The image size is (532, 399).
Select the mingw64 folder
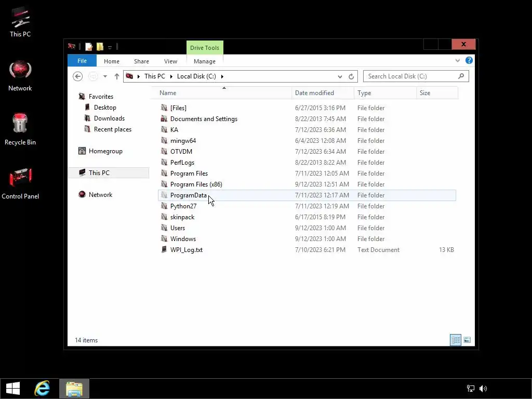(307, 140)
